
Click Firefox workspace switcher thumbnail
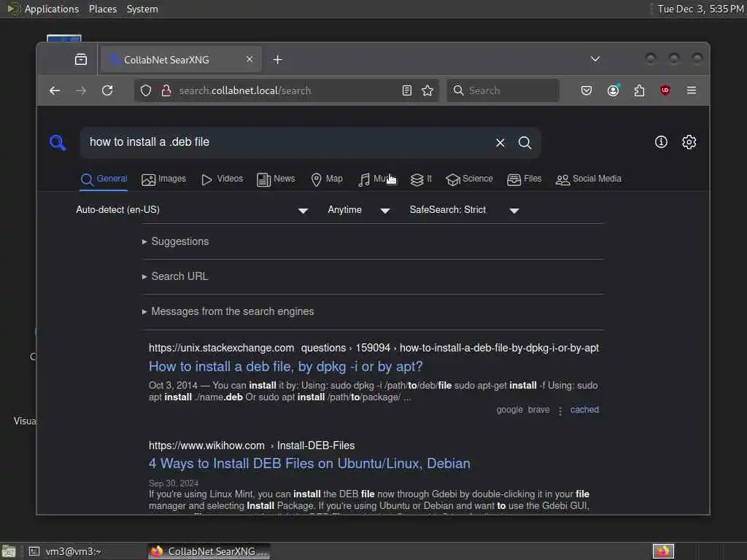(663, 551)
